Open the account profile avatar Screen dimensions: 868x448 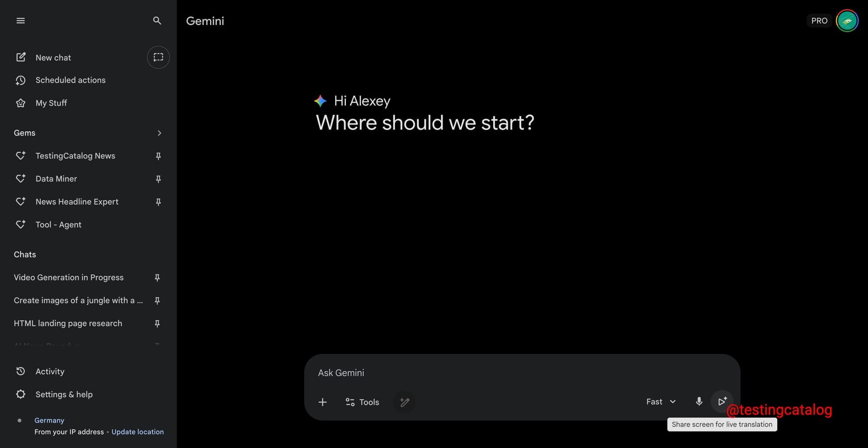tap(847, 21)
